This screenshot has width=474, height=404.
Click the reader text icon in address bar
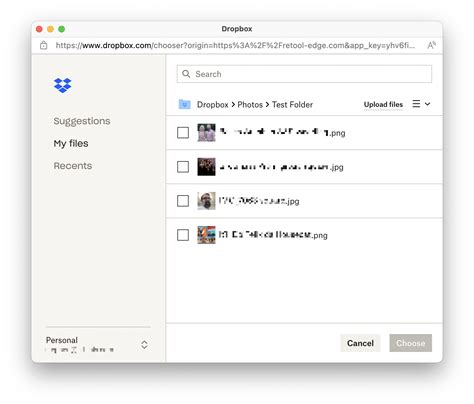(x=432, y=45)
